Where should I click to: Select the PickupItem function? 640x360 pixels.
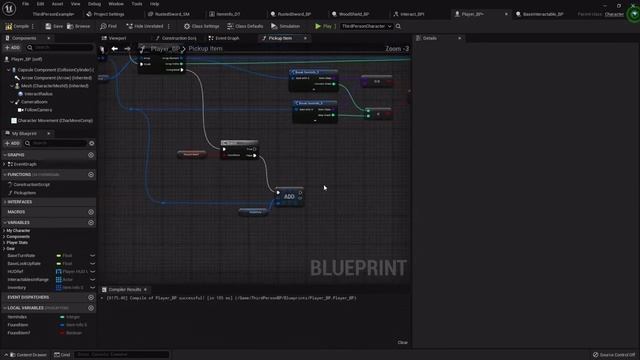point(24,193)
